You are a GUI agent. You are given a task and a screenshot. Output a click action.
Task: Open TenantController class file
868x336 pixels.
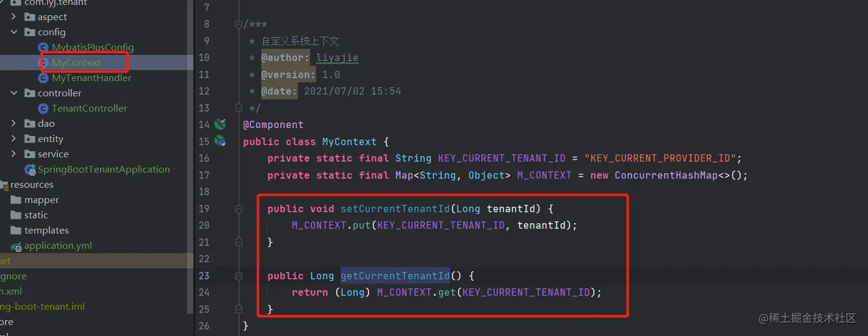pos(90,109)
